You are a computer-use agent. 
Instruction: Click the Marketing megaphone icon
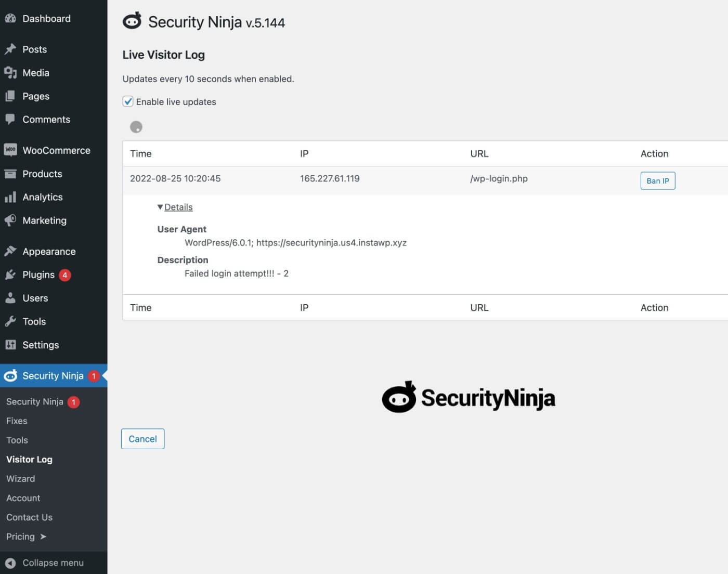(x=10, y=220)
